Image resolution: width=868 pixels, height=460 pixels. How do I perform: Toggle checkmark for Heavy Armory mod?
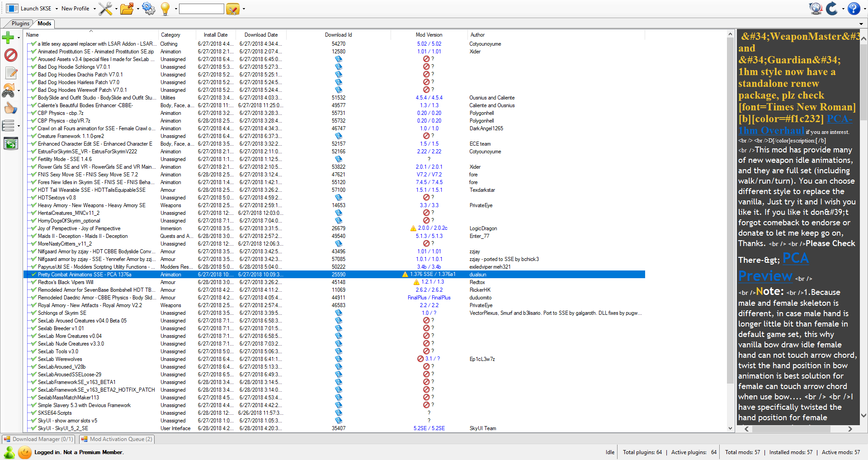coord(33,205)
